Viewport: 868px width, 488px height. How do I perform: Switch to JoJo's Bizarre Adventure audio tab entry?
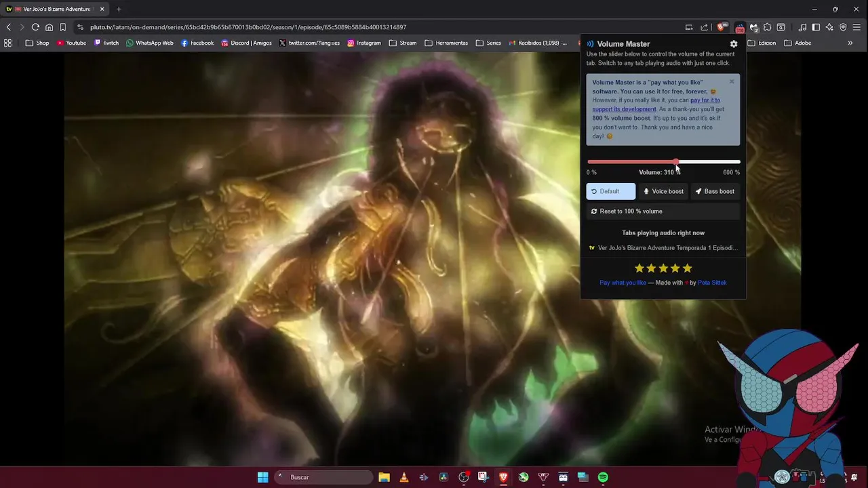(663, 248)
